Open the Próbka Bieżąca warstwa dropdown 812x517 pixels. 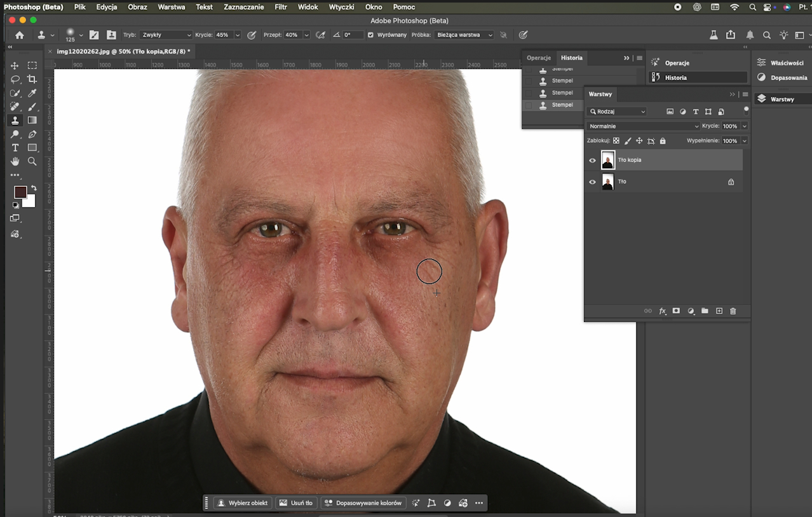(x=464, y=35)
